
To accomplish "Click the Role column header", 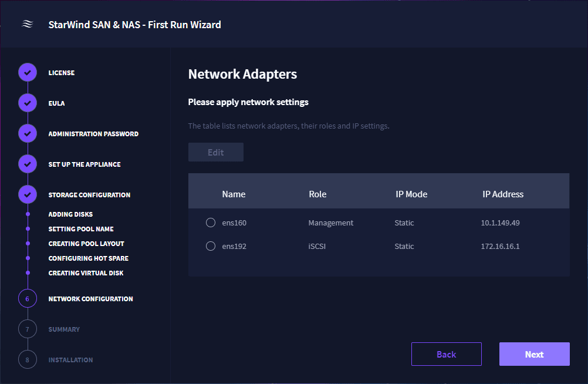I will (x=317, y=194).
